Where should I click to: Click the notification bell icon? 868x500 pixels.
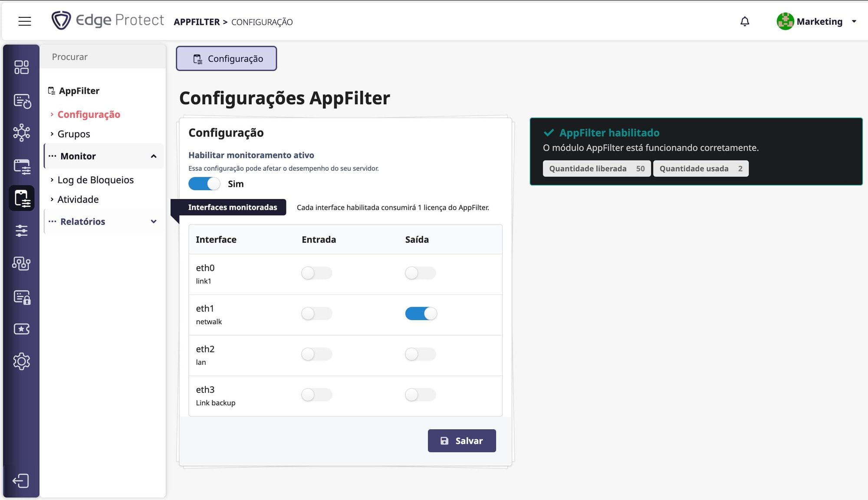[x=745, y=21]
